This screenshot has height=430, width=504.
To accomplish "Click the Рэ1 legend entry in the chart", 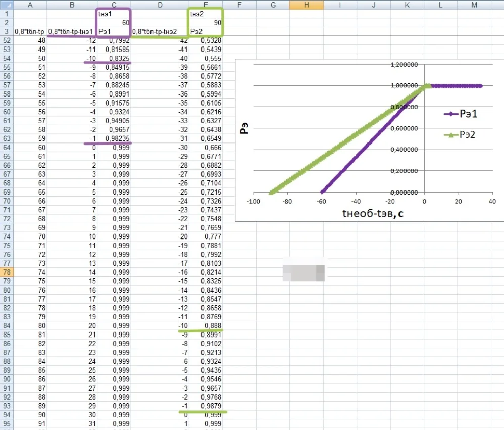I will 461,114.
